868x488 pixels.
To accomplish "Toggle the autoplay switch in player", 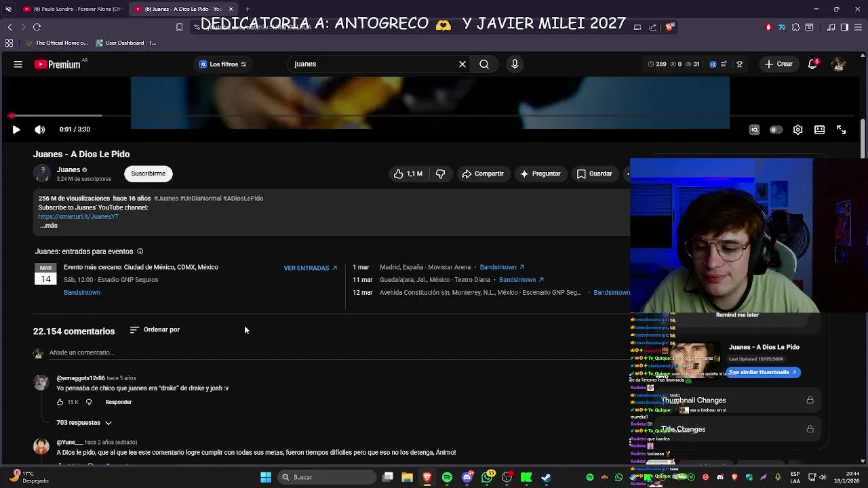I will click(776, 129).
